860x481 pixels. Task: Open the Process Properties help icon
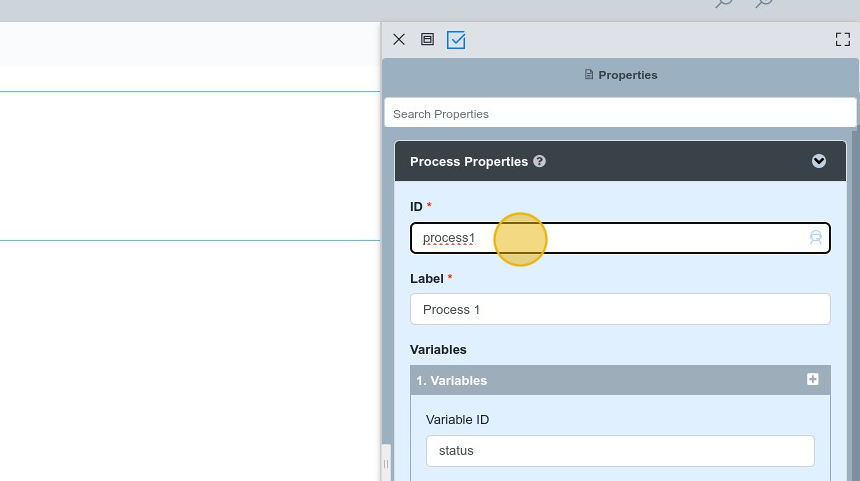click(540, 161)
